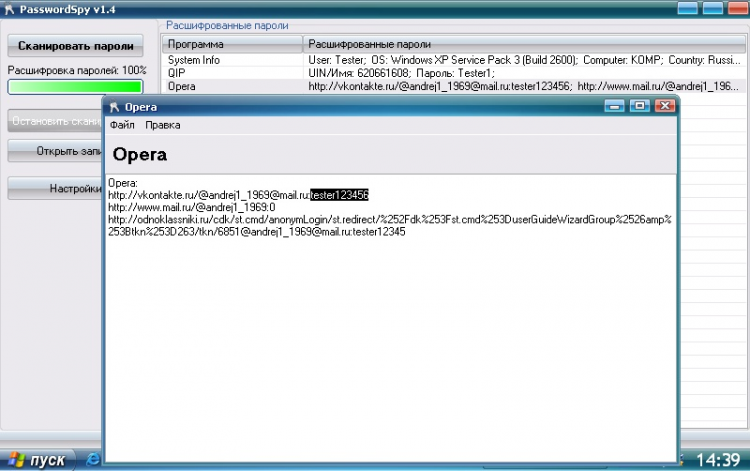
Task: Click the tester12345 password text
Action: click(379, 231)
